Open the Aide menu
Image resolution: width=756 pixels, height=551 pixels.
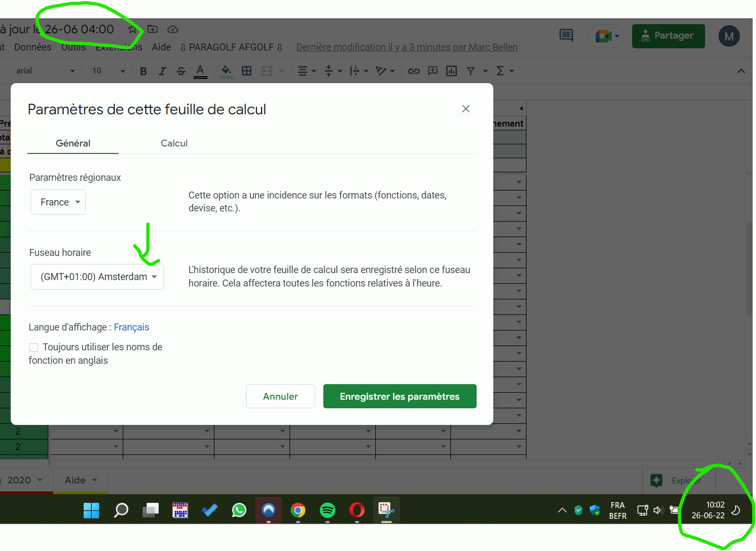point(161,47)
